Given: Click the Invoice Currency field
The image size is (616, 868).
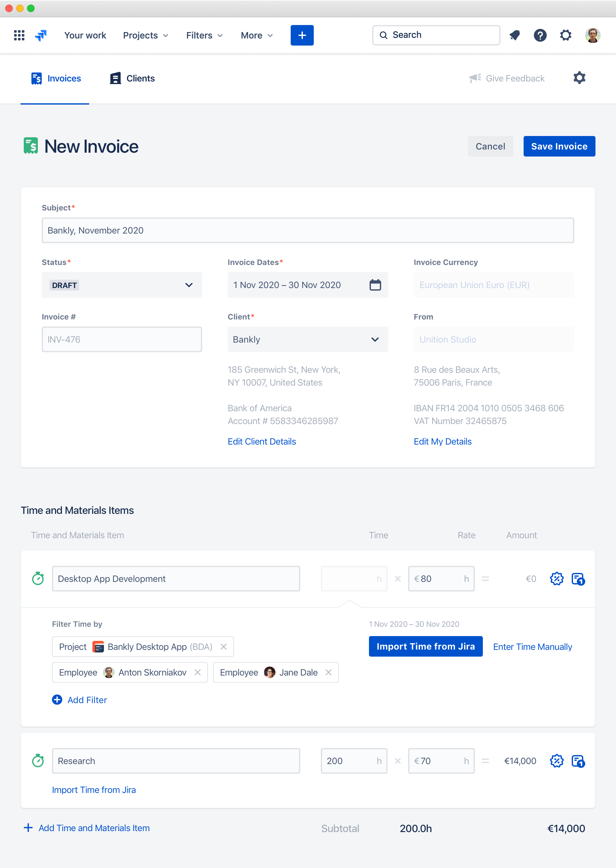Looking at the screenshot, I should [x=494, y=285].
